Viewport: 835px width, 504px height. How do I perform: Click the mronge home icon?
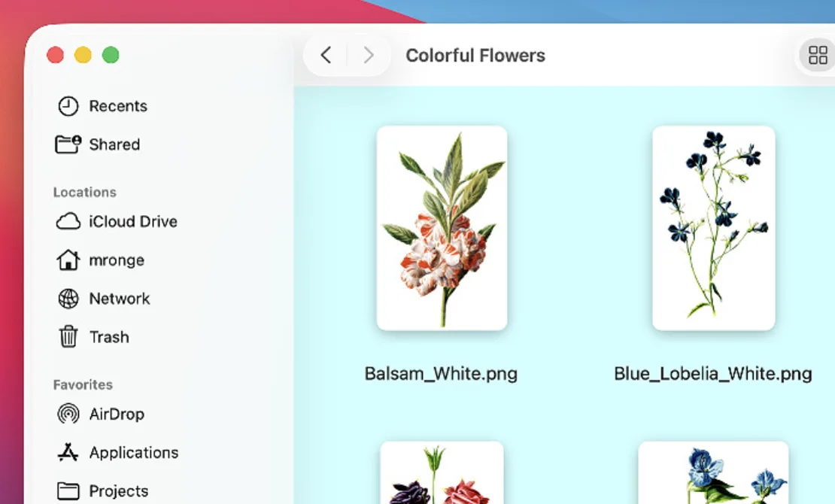68,260
